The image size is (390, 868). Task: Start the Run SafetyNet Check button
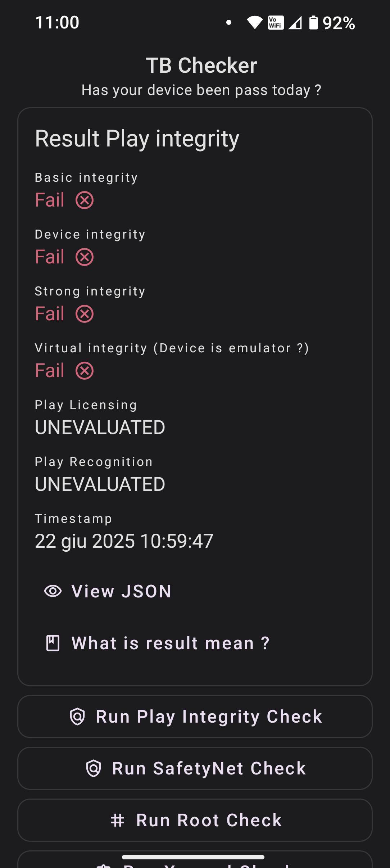click(195, 768)
